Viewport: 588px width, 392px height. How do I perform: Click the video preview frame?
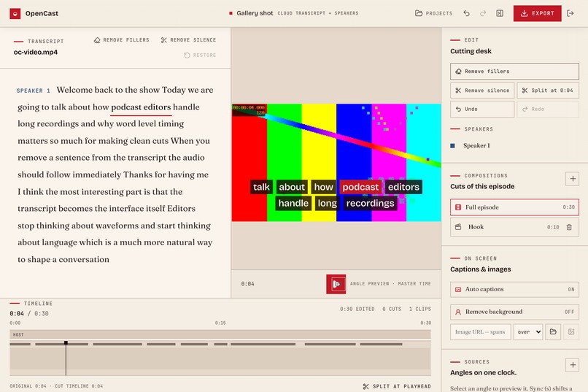[x=336, y=163]
